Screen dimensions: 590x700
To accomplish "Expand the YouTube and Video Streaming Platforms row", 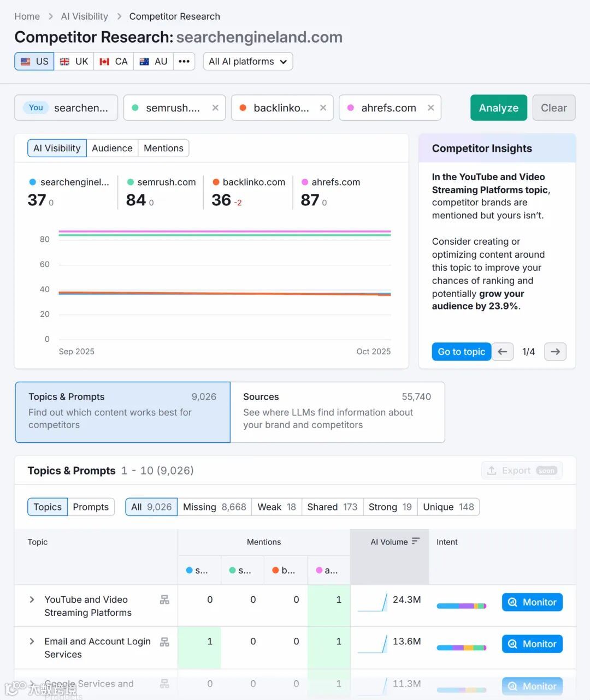I will click(31, 599).
